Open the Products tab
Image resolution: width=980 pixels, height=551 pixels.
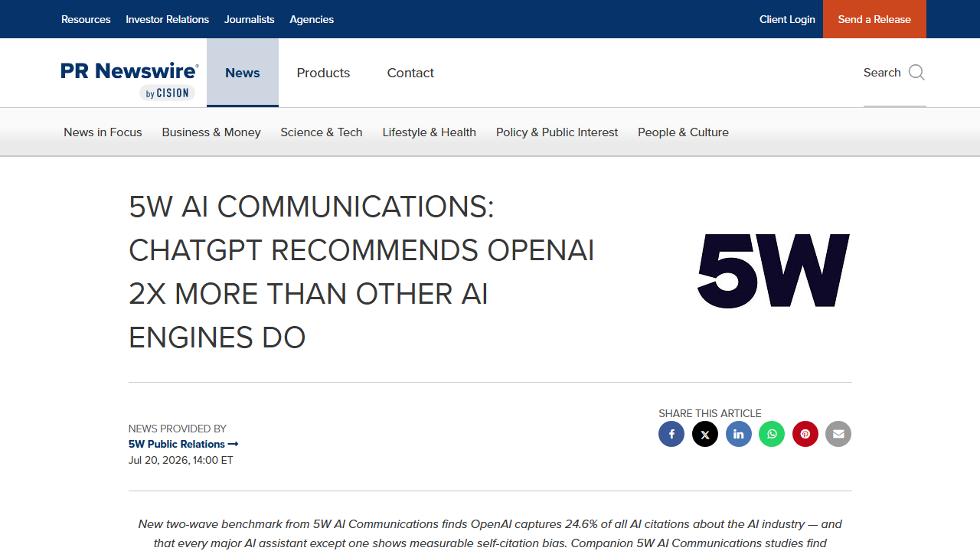pos(323,73)
